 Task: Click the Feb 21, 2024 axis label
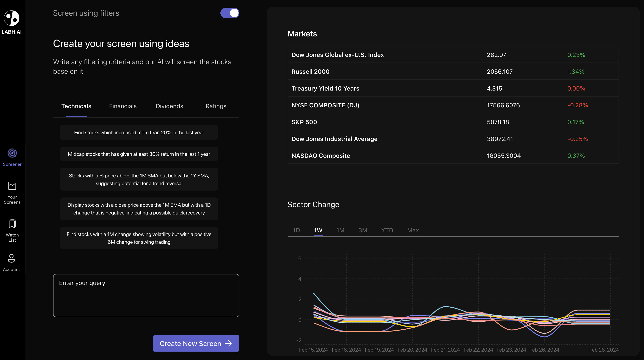click(445, 350)
